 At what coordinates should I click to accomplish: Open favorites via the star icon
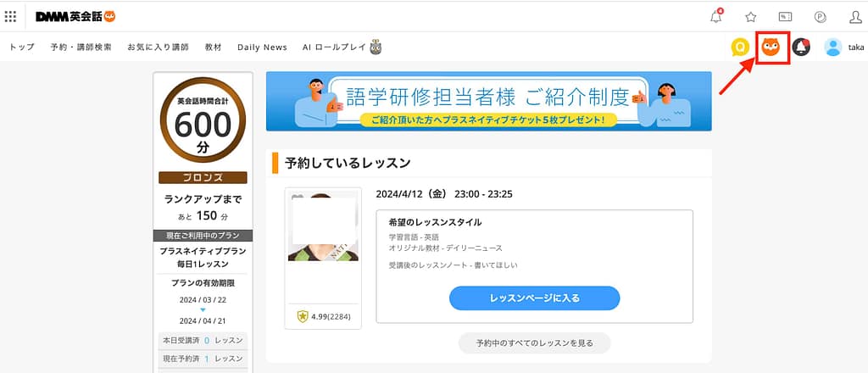[x=750, y=16]
